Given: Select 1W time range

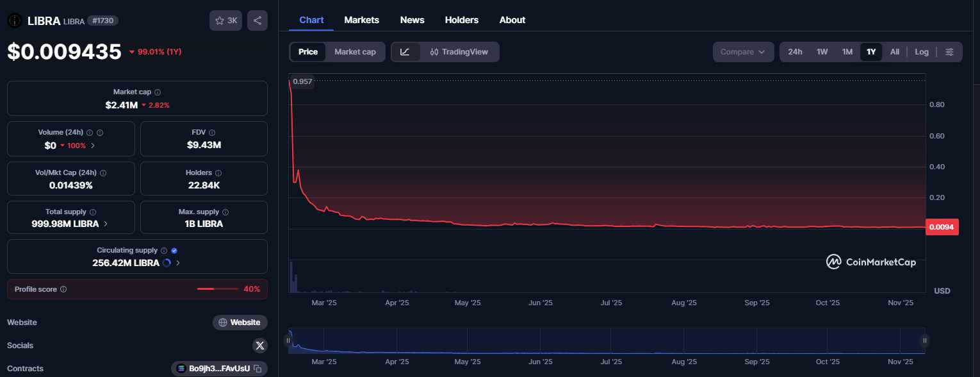Looking at the screenshot, I should pyautogui.click(x=822, y=52).
